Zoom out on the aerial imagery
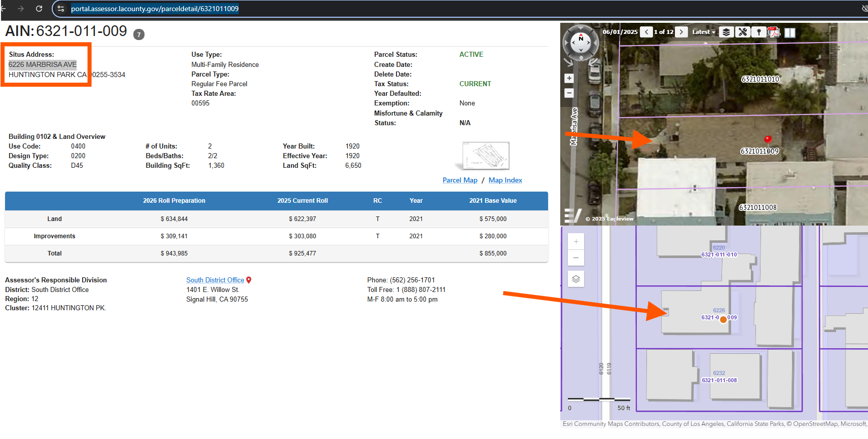This screenshot has width=868, height=439. click(569, 93)
